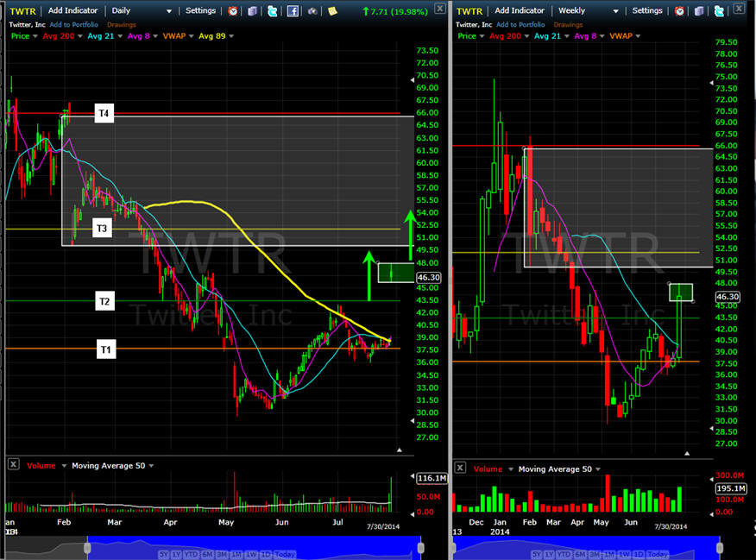The image size is (756, 560).
Task: Close the weekly chart Volume panel
Action: [460, 468]
